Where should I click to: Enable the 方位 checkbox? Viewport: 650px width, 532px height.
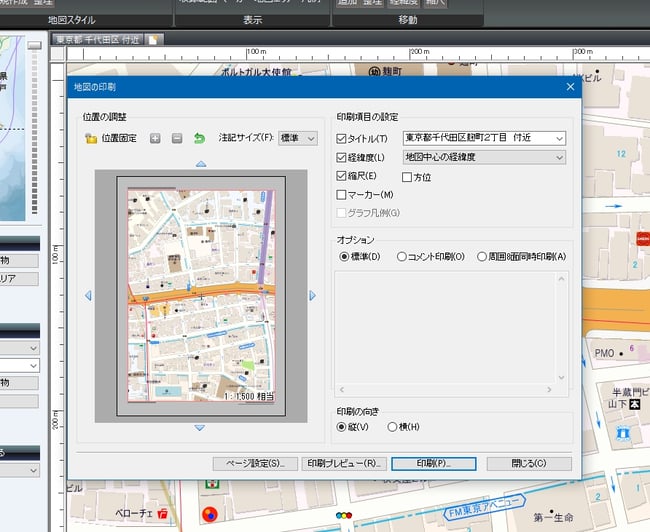coord(407,176)
